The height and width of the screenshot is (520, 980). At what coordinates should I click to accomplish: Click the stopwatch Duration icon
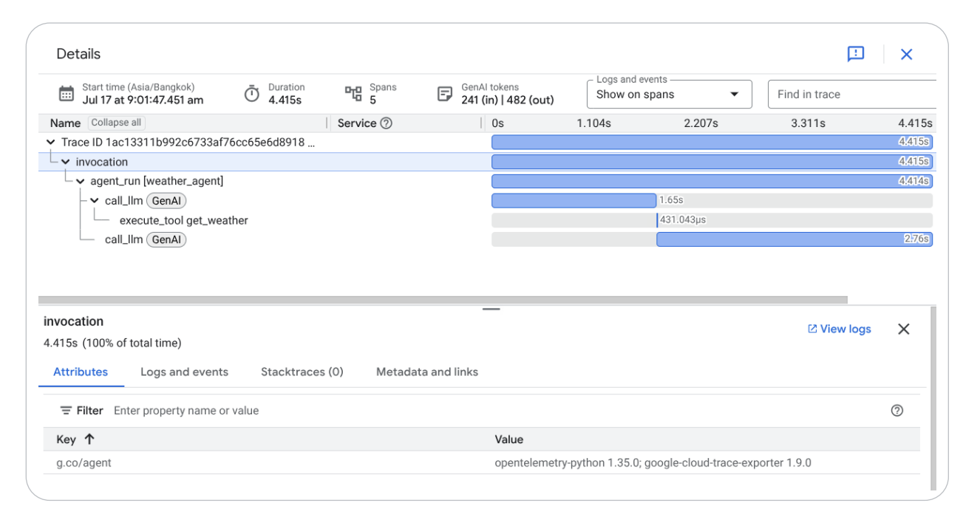(x=252, y=92)
